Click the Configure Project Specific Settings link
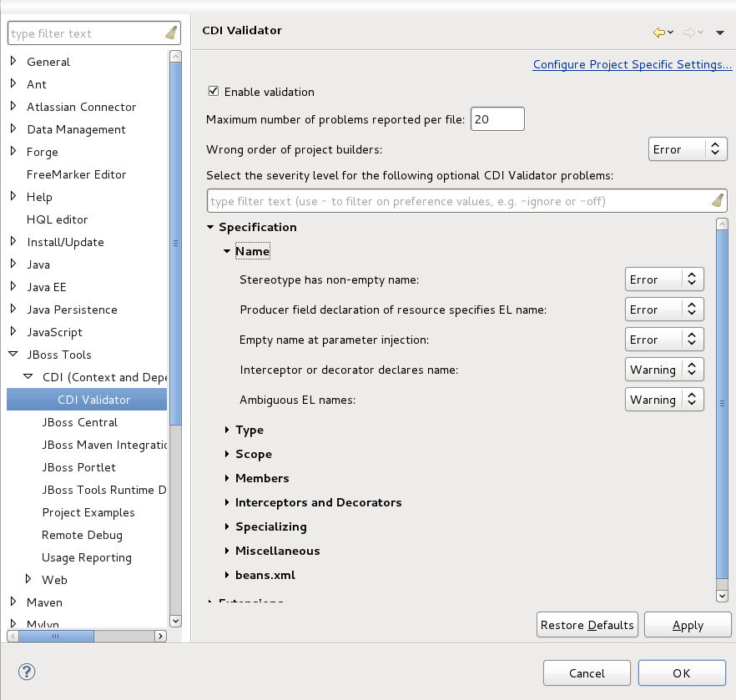 pos(632,64)
